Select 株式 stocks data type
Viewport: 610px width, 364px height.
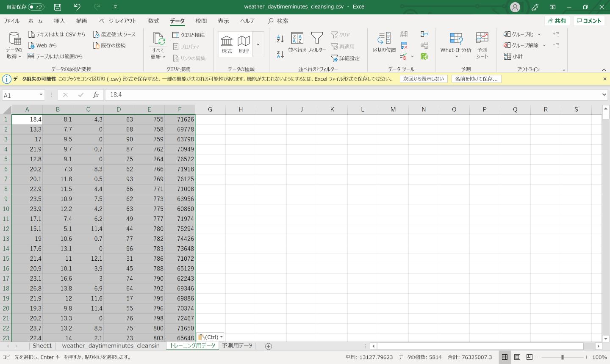click(x=227, y=44)
